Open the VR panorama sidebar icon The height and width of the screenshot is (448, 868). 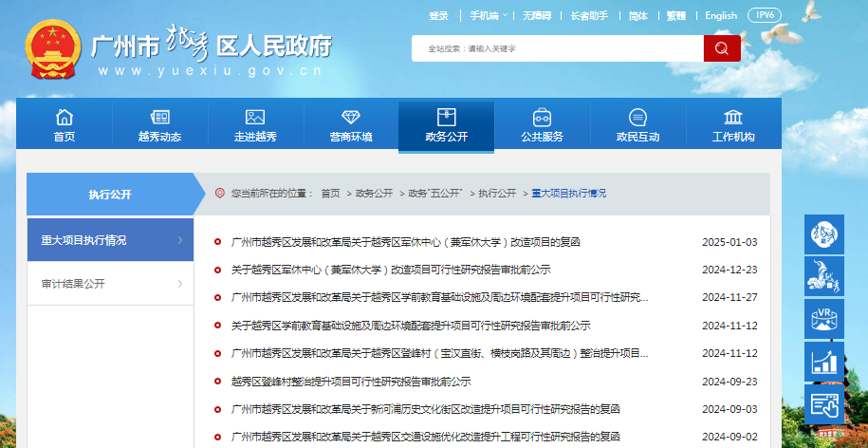coord(823,319)
